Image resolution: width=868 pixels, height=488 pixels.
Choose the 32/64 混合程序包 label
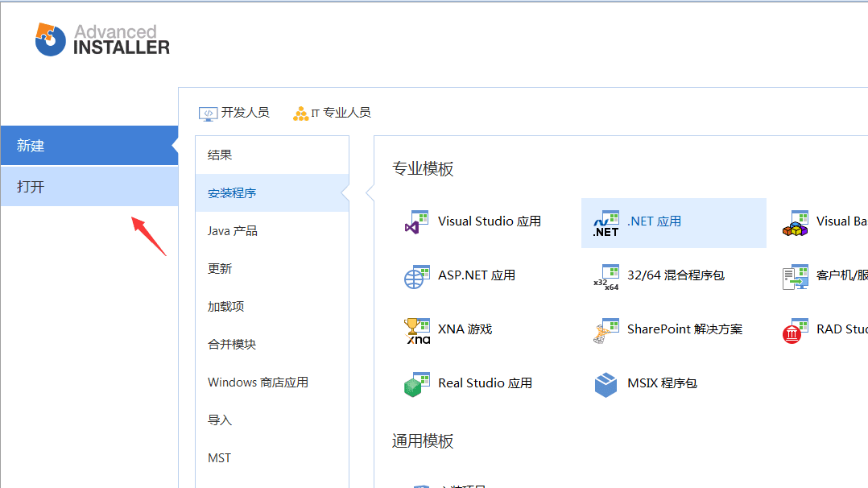point(676,275)
